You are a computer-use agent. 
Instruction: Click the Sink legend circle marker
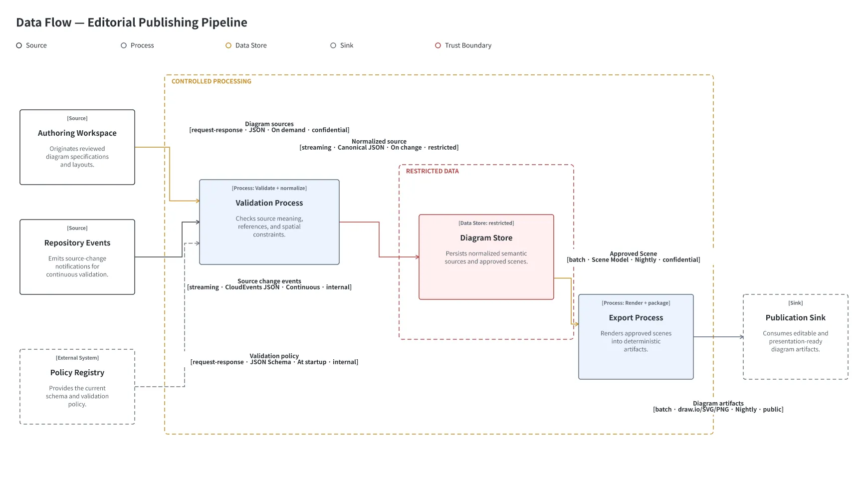pyautogui.click(x=333, y=45)
